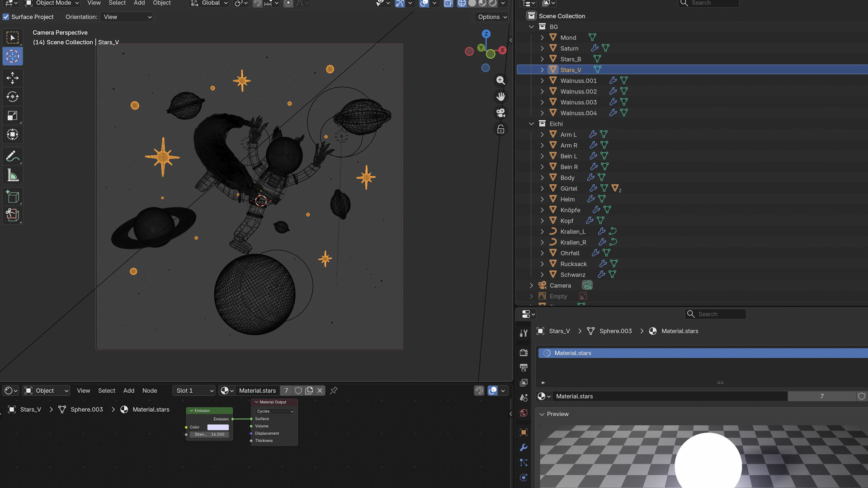Open the Node menu in shader editor
868x488 pixels.
point(150,390)
